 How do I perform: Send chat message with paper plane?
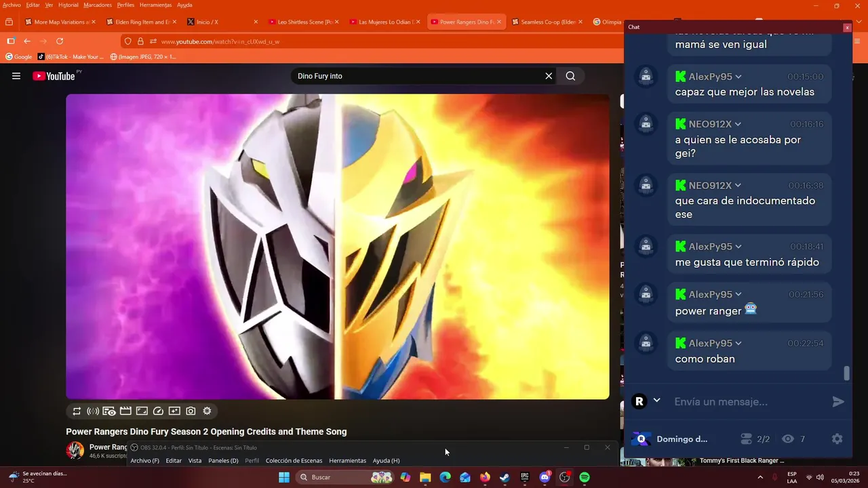coord(838,402)
